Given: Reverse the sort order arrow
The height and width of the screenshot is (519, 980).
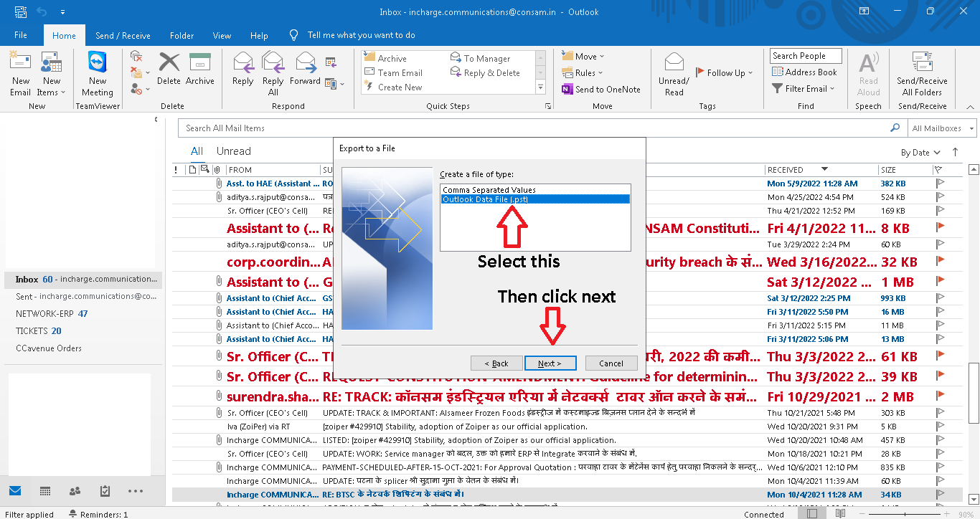Looking at the screenshot, I should (x=955, y=152).
